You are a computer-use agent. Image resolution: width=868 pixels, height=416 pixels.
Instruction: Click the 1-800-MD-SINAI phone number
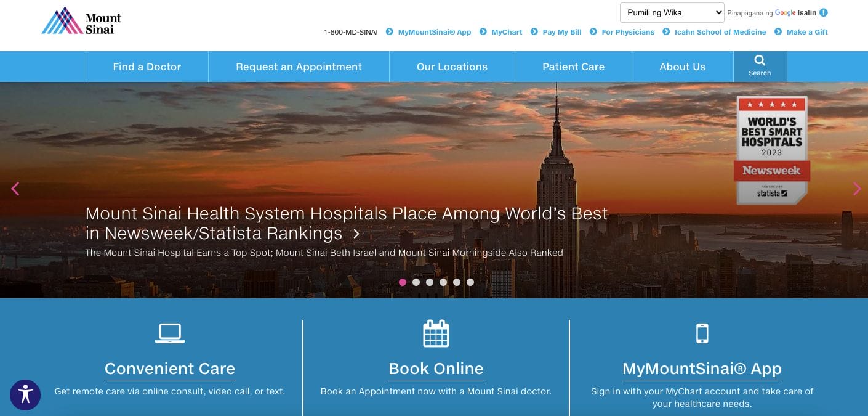tap(351, 32)
